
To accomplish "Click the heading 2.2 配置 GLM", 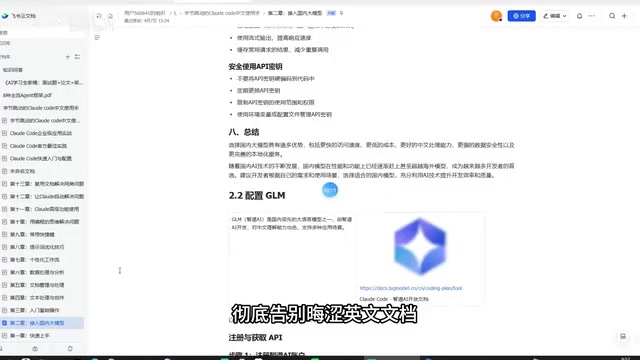I will pyautogui.click(x=257, y=196).
